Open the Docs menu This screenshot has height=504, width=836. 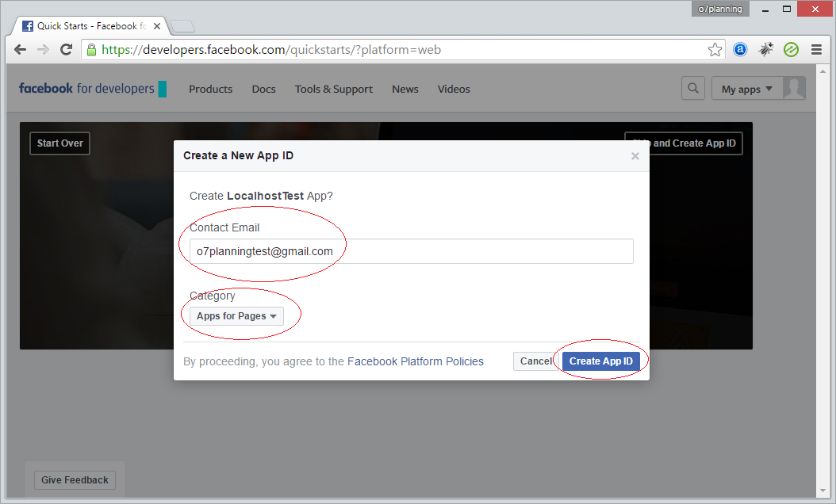pyautogui.click(x=264, y=89)
